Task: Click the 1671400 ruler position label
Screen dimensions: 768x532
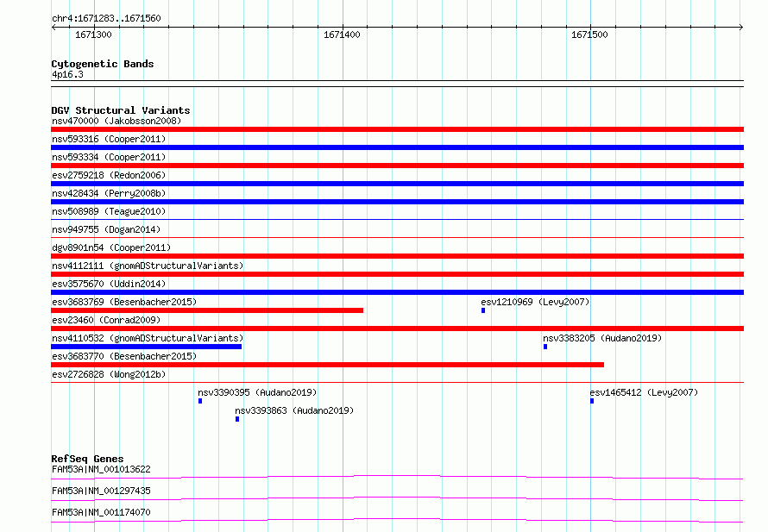Action: click(342, 34)
